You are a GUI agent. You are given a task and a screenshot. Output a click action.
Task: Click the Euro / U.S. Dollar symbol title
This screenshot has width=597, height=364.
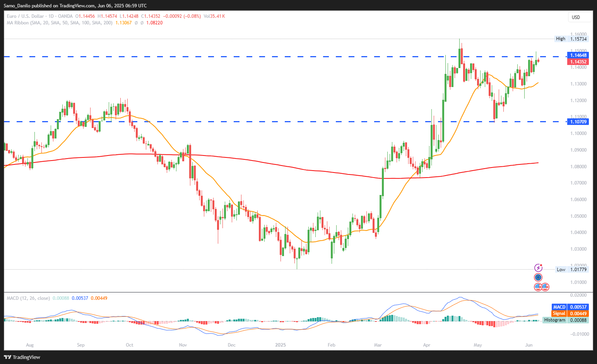click(25, 16)
